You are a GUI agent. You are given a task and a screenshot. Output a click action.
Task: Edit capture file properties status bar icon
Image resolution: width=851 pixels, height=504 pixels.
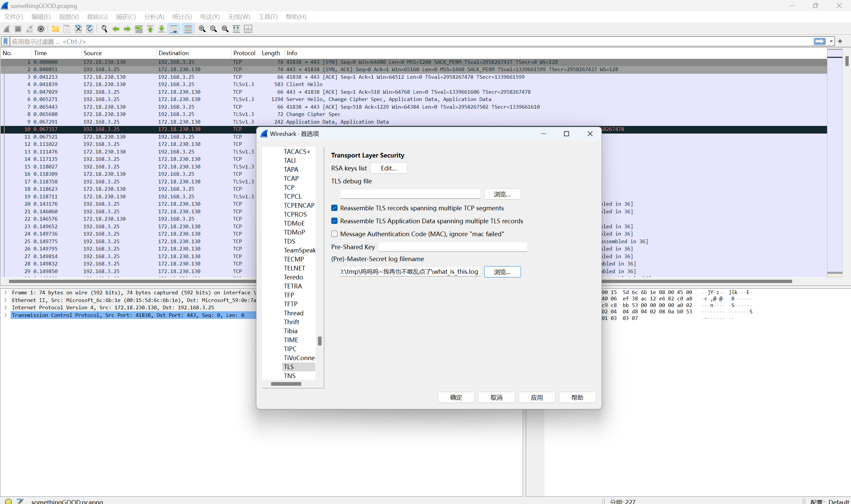[20, 501]
